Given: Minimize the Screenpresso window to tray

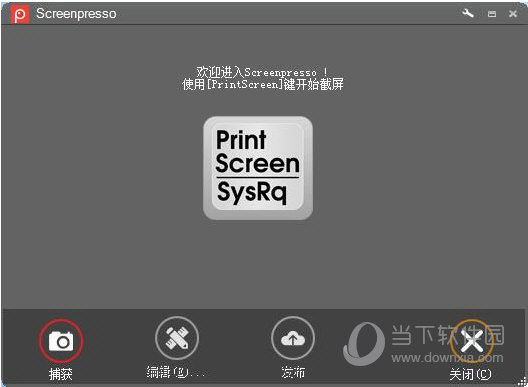Looking at the screenshot, I should [x=492, y=14].
